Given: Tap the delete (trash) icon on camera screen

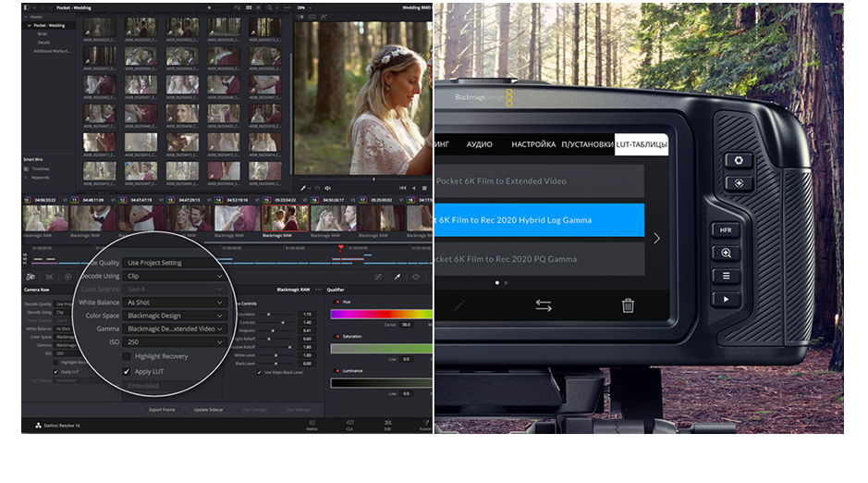Looking at the screenshot, I should coord(627,305).
